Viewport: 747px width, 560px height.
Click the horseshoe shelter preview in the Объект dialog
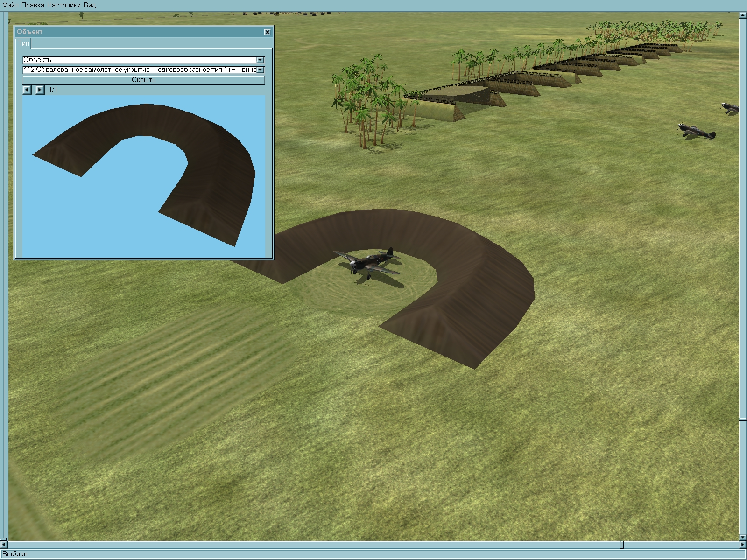click(x=144, y=176)
